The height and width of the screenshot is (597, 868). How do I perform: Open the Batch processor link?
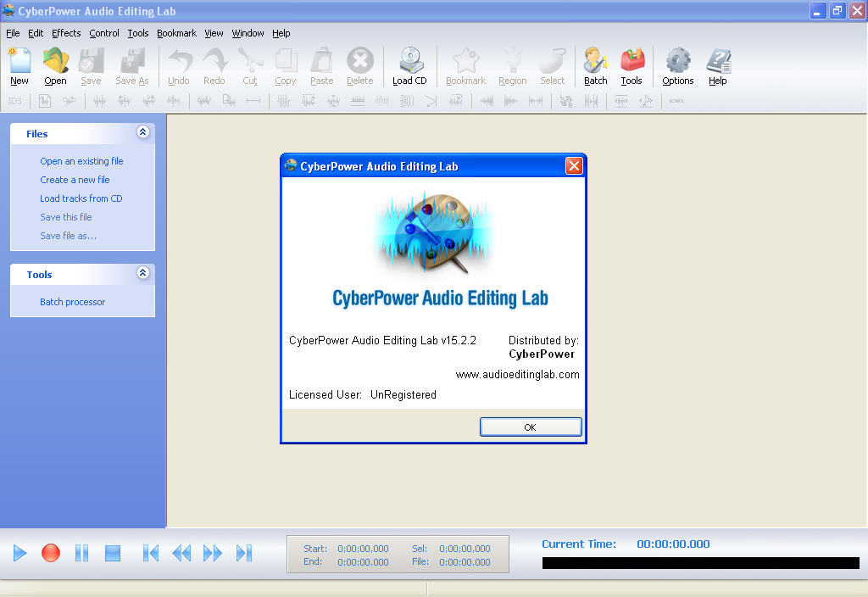(73, 301)
